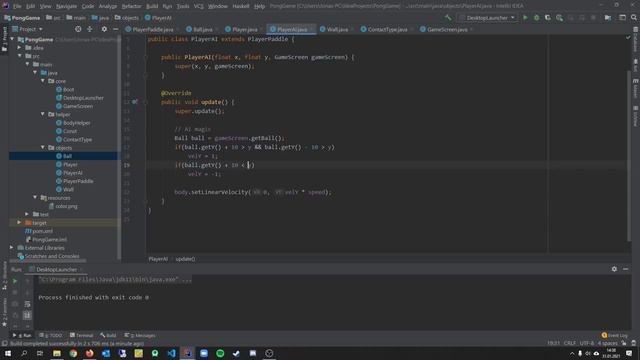Open the DesktopLauncher run configuration dropdown
The height and width of the screenshot is (360, 640).
click(487, 18)
